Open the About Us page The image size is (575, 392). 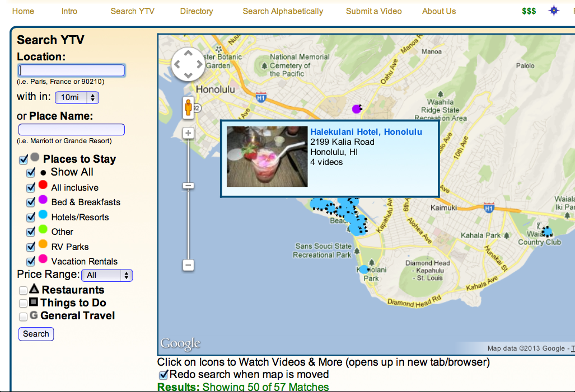tap(439, 11)
